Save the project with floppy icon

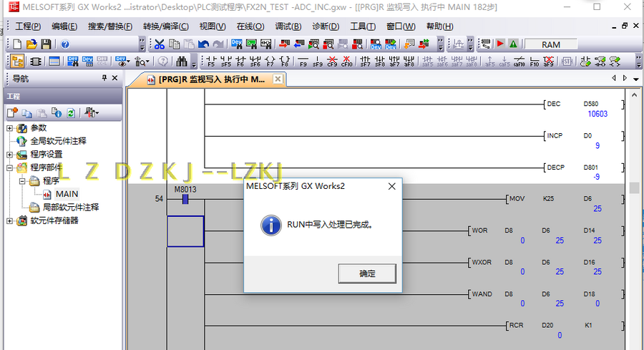point(46,44)
